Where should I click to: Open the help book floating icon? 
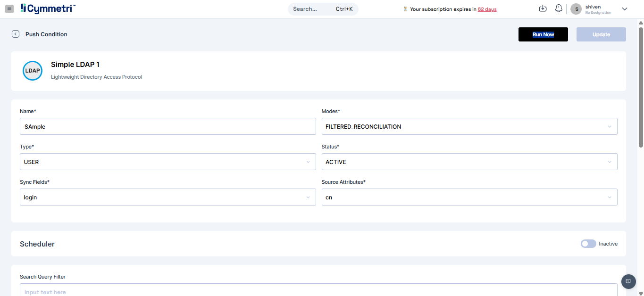[628, 281]
